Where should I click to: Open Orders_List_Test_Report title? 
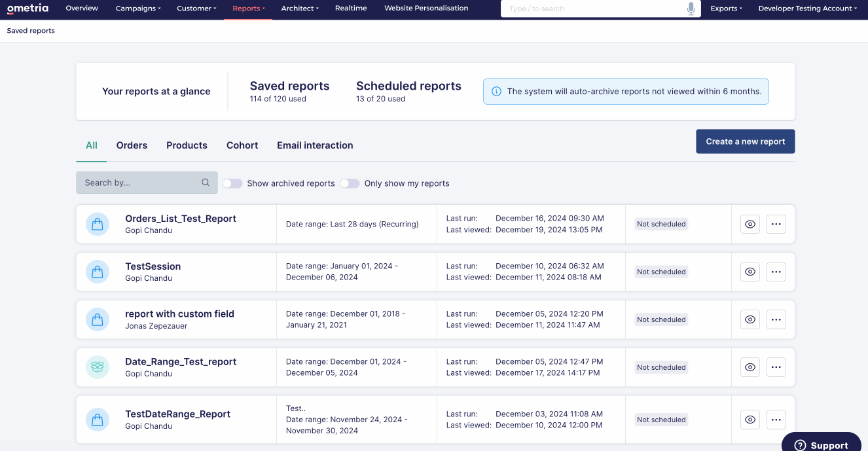(181, 219)
